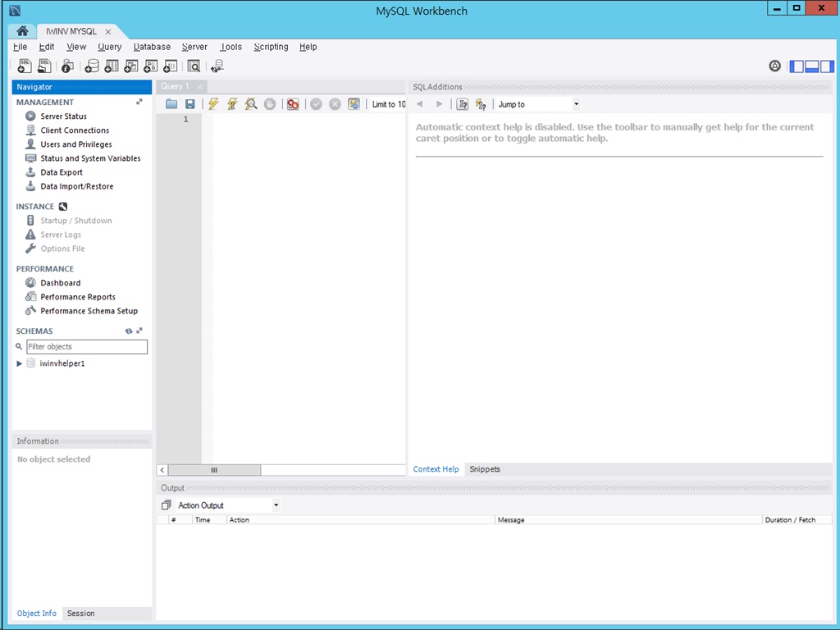Image resolution: width=840 pixels, height=630 pixels.
Task: Stop query execution hand icon
Action: pyautogui.click(x=270, y=104)
